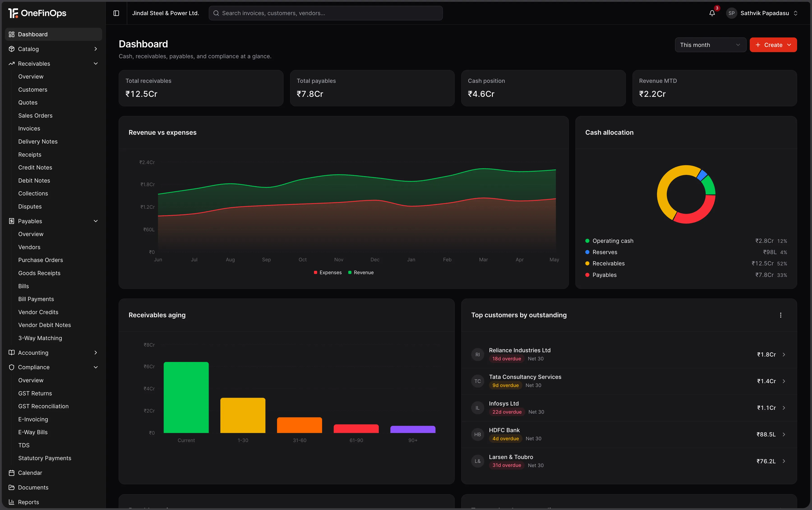Viewport: 812px width, 510px height.
Task: Toggle the Revenue legend series
Action: (x=361, y=273)
